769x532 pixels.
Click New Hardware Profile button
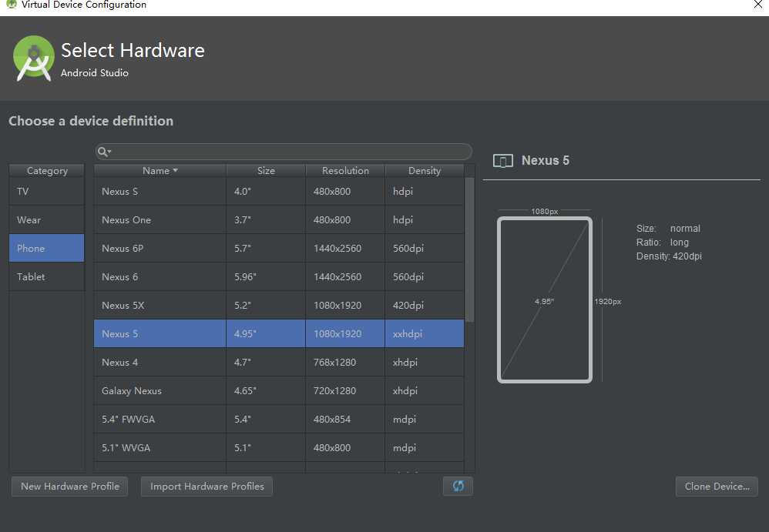click(x=69, y=486)
